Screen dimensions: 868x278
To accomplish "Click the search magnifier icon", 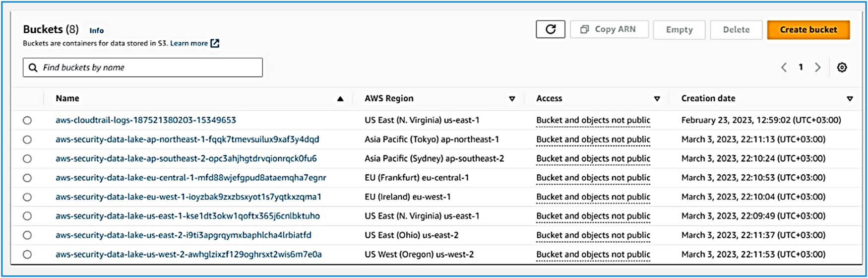I will point(33,68).
